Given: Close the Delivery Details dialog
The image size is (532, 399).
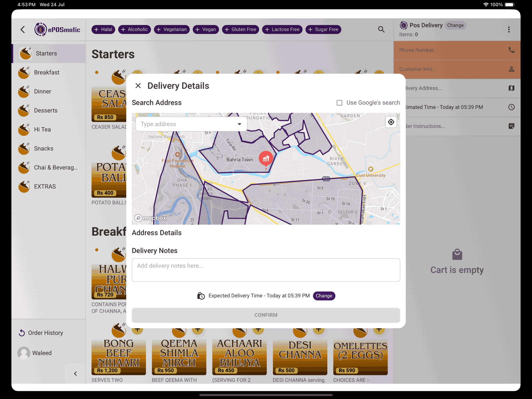Looking at the screenshot, I should coord(138,86).
